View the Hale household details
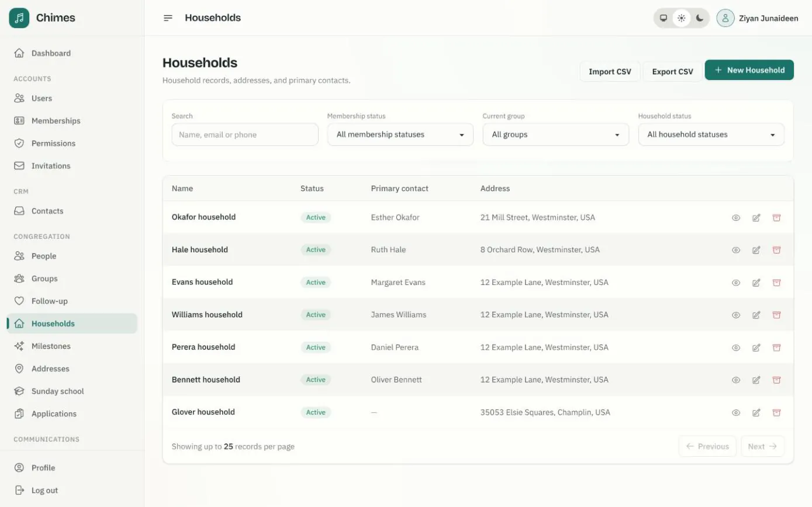The height and width of the screenshot is (507, 812). click(x=736, y=250)
